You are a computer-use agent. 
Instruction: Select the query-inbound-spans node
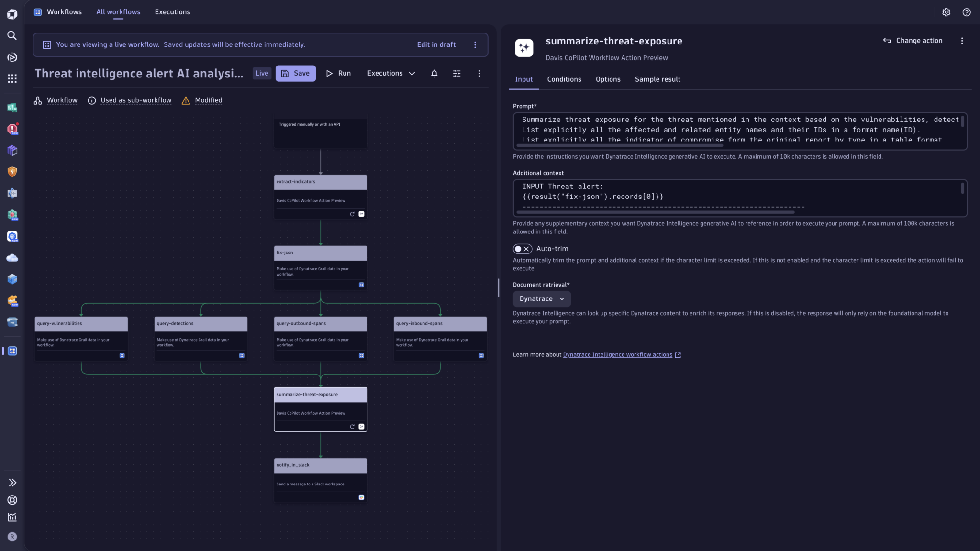click(440, 339)
